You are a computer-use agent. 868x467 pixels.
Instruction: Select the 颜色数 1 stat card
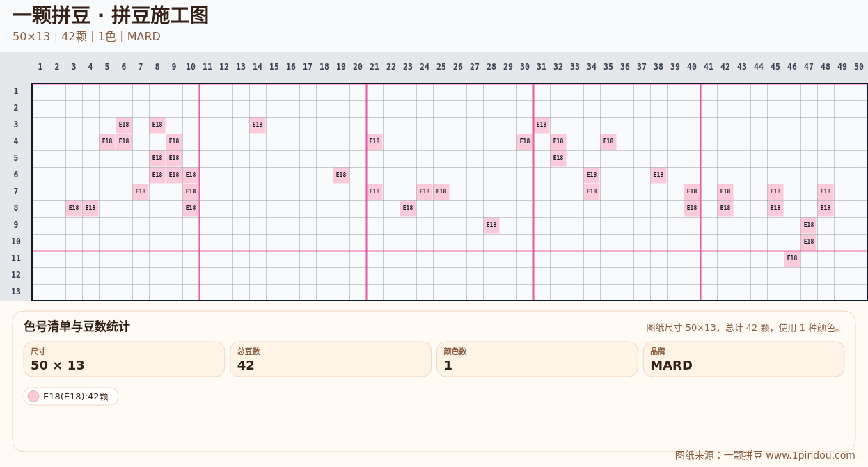pyautogui.click(x=537, y=359)
